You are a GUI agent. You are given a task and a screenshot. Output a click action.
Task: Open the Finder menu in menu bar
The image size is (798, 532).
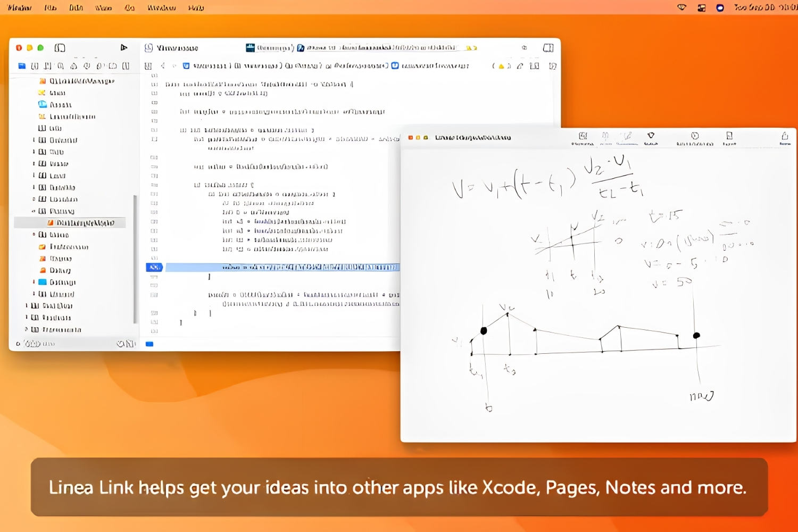click(x=20, y=7)
